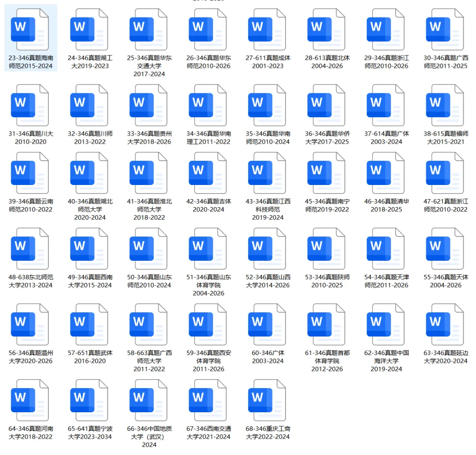Select the 27-611真题成体2001-2023 document icon
The width and height of the screenshot is (476, 455).
coord(267,30)
